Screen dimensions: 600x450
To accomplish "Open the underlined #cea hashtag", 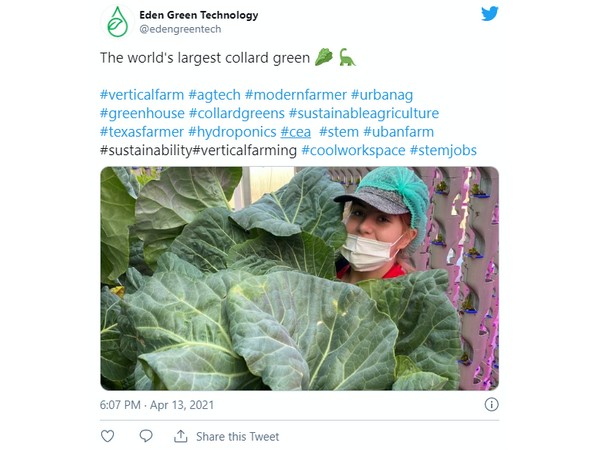I will (295, 132).
